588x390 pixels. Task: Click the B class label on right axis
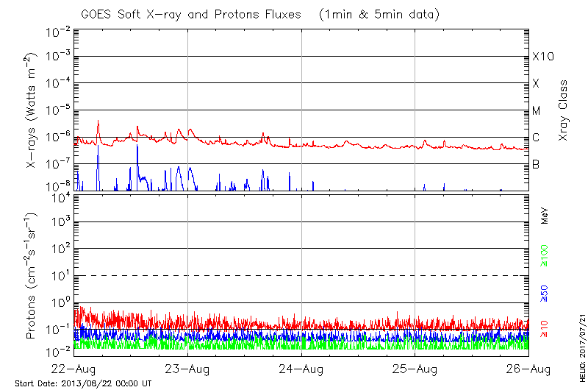click(536, 164)
